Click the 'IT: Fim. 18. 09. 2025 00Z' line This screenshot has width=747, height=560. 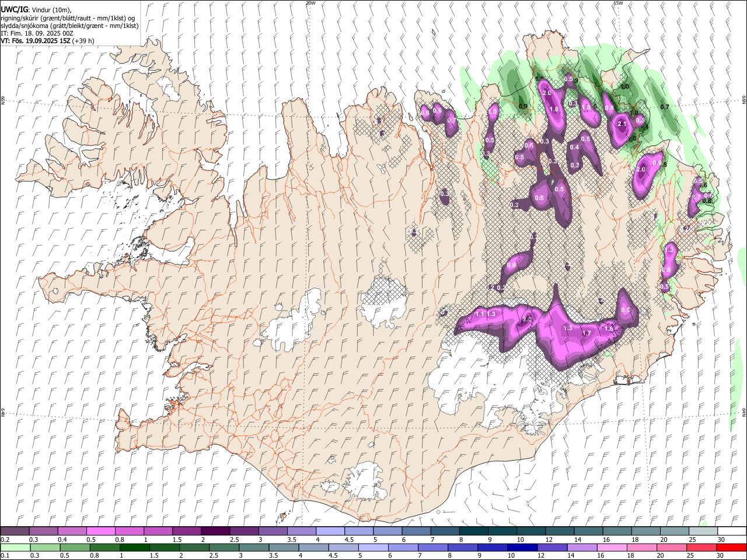37,33
